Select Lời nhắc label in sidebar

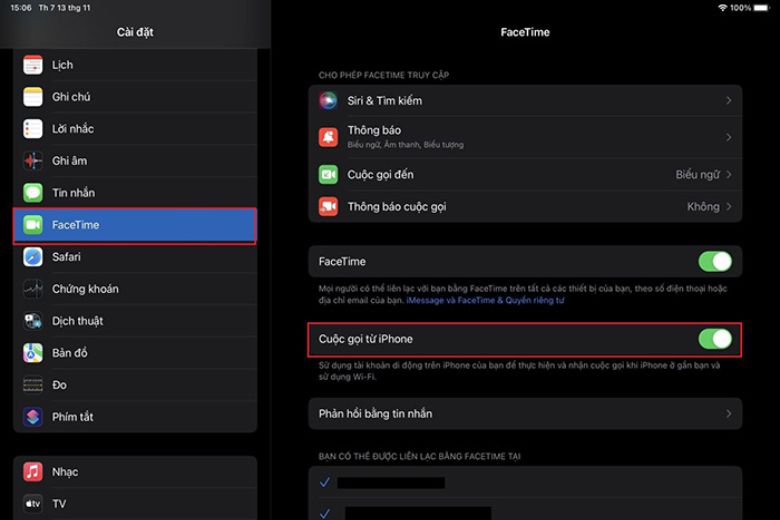73,129
